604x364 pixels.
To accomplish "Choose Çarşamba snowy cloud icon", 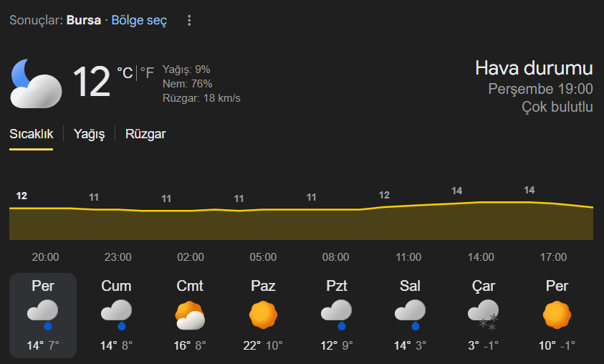I will (x=483, y=315).
